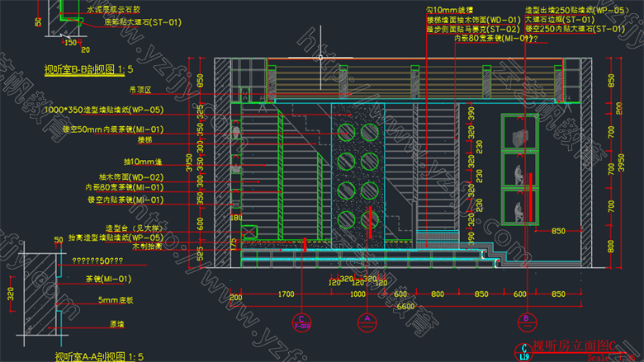Select section marker circle B
This screenshot has width=644, height=362.
click(x=527, y=322)
